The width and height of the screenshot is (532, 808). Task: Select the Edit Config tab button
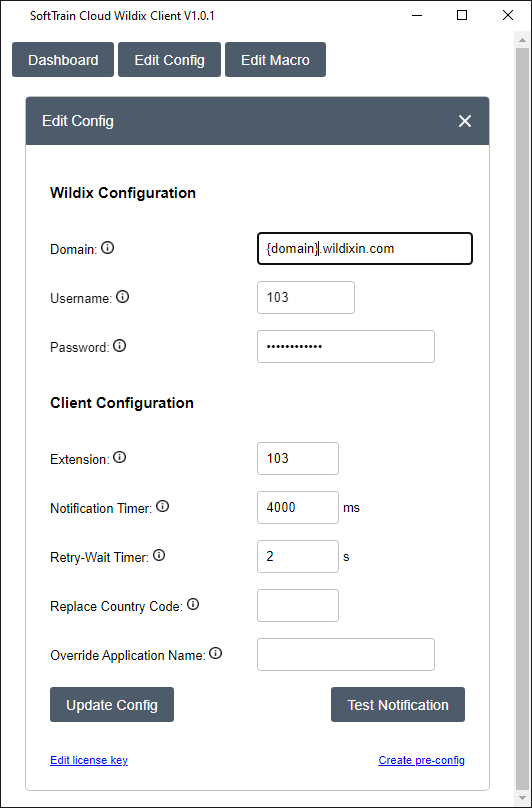tap(170, 60)
